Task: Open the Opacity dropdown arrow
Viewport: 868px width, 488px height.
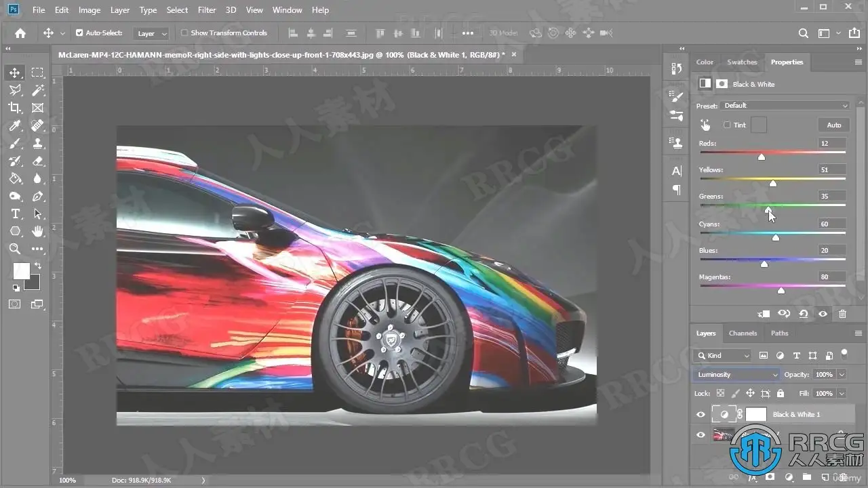Action: point(842,374)
